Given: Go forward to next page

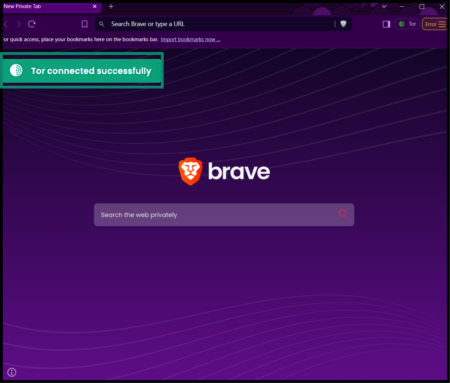Looking at the screenshot, I should (19, 24).
